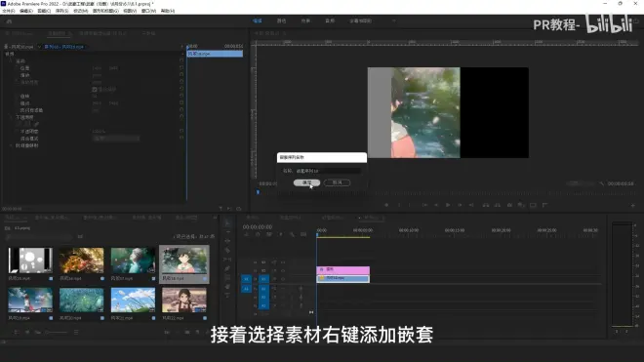Add marker from timeline header icon

pyautogui.click(x=280, y=234)
